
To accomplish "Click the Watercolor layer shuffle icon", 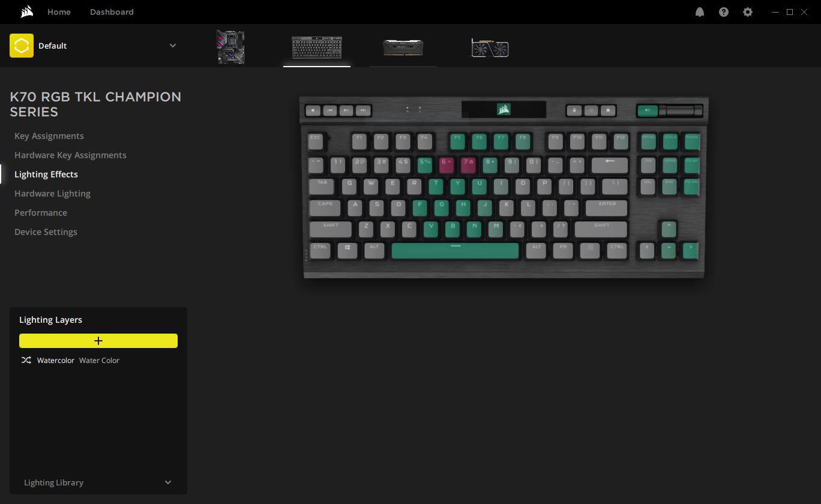I will [26, 361].
